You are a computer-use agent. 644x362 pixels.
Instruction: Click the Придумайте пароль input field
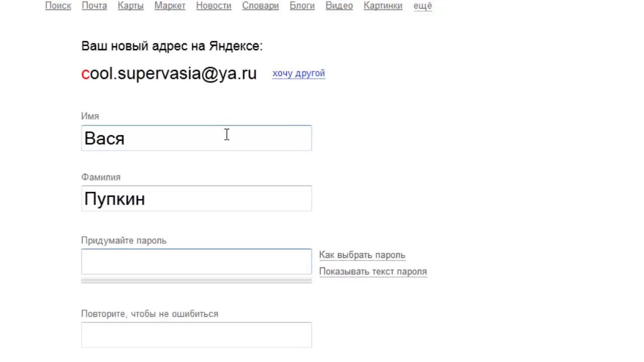click(x=196, y=261)
